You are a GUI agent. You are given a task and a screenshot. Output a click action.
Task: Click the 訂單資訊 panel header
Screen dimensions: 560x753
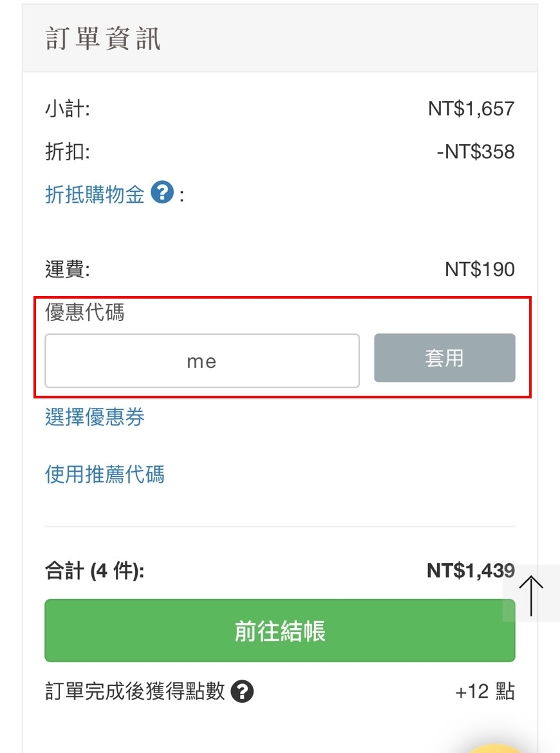click(103, 39)
